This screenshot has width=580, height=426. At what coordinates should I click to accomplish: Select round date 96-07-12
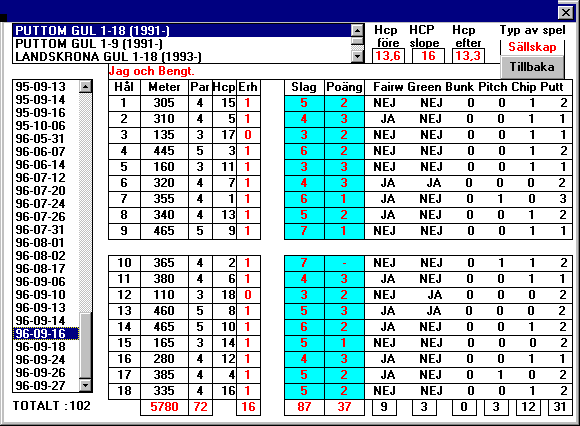[x=46, y=178]
